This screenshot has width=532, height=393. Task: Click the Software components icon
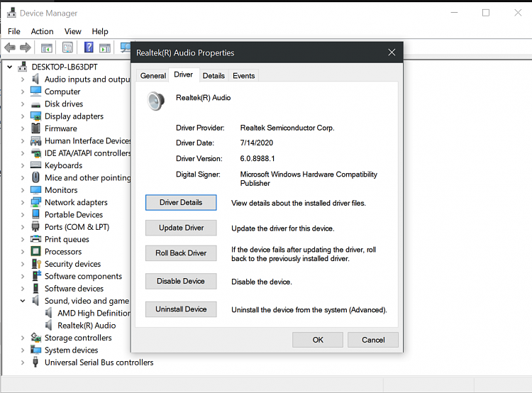tap(36, 275)
